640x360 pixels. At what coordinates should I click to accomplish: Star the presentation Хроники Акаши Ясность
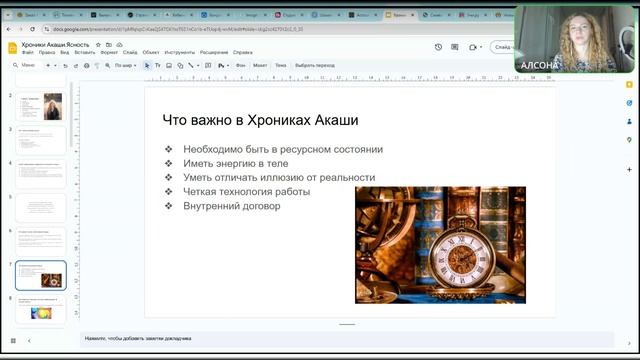coord(98,44)
